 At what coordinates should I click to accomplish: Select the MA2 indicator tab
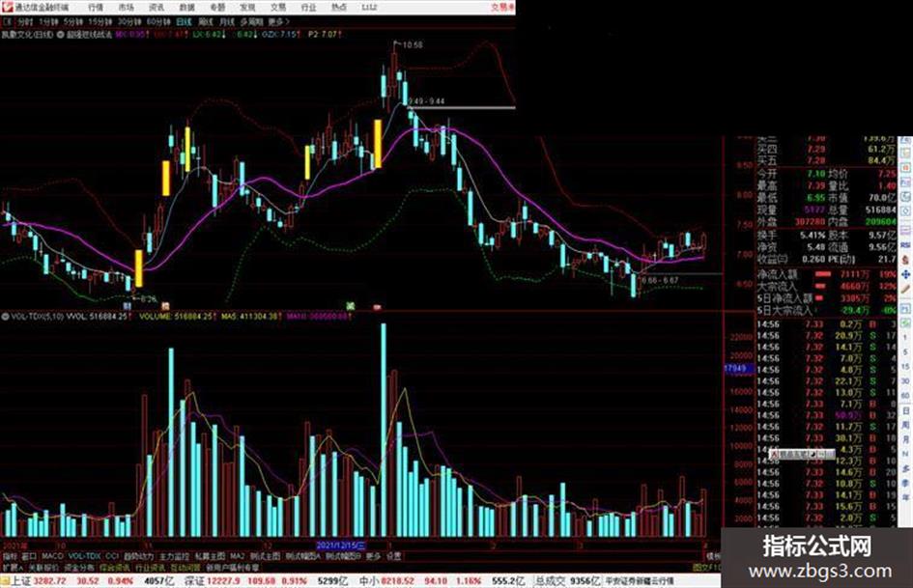pos(237,556)
